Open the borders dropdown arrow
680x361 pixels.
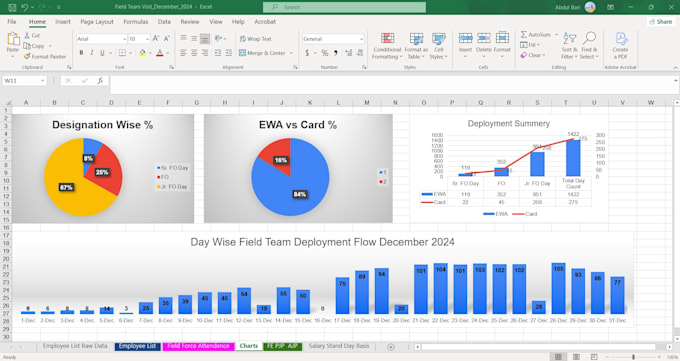[131, 53]
